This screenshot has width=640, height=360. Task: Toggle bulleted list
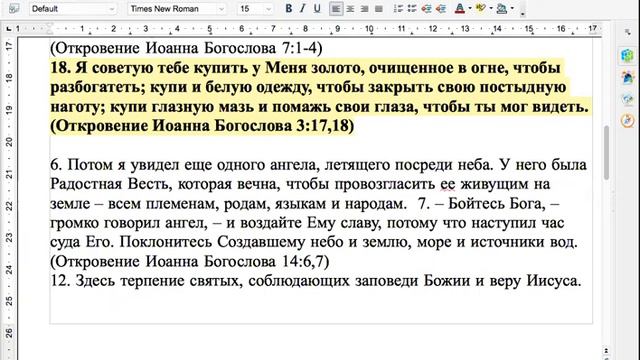(x=412, y=9)
